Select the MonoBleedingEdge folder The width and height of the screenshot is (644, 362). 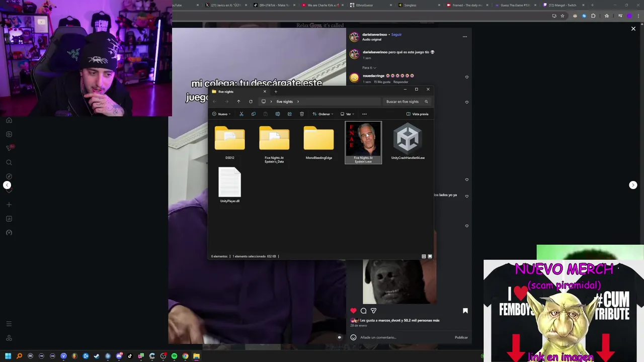coord(319,143)
